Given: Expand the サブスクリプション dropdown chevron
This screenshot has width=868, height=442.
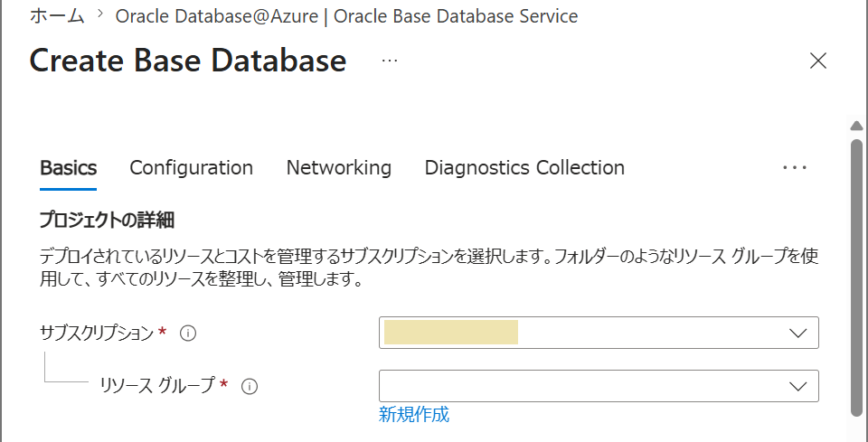Looking at the screenshot, I should (797, 333).
